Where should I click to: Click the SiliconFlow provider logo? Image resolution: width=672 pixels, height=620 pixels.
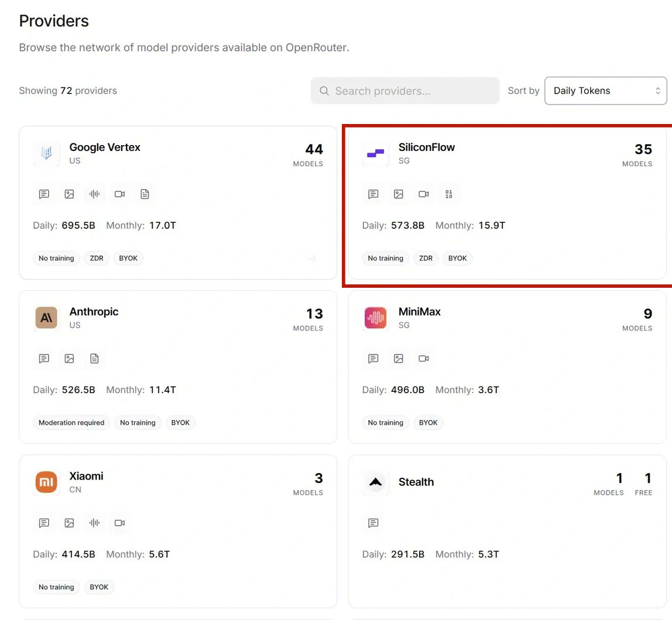pos(375,153)
